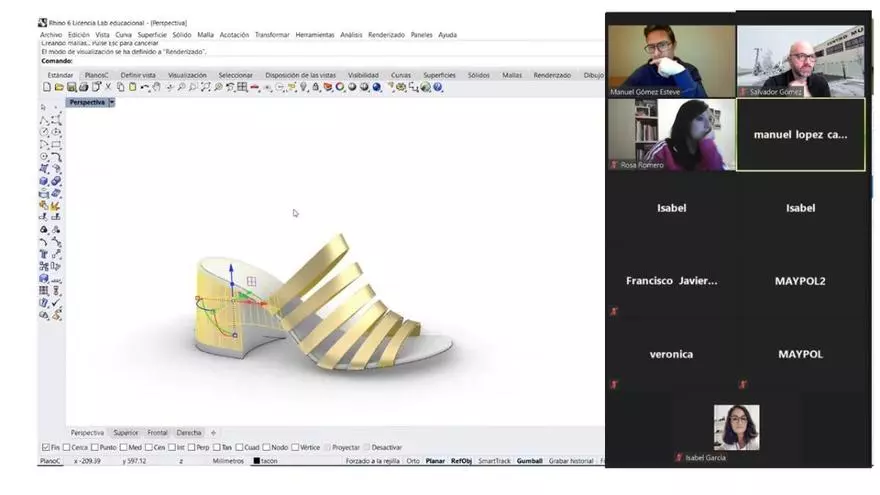
Task: Click the black tacón layer color swatch
Action: (x=257, y=461)
